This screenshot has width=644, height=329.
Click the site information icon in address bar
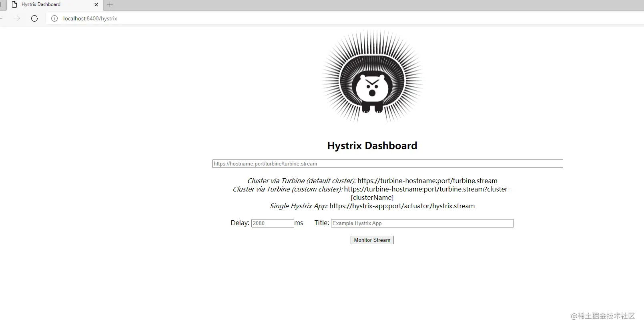click(x=54, y=18)
